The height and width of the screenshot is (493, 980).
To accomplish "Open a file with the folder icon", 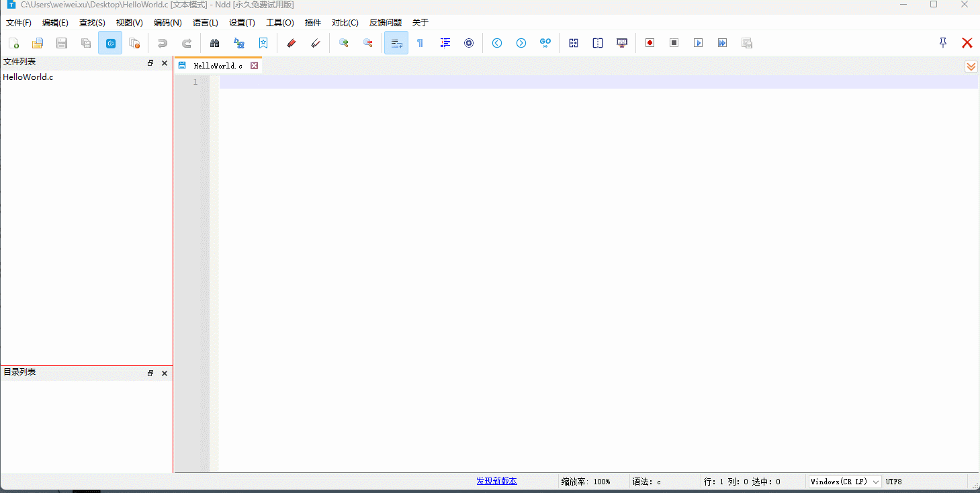I will [38, 43].
